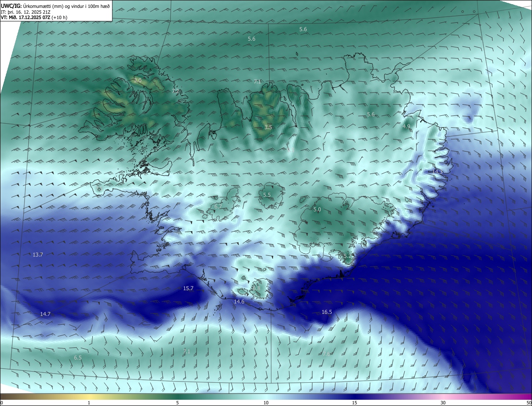Click the 10 tick on the color scale
532x406 pixels.
pyautogui.click(x=266, y=403)
